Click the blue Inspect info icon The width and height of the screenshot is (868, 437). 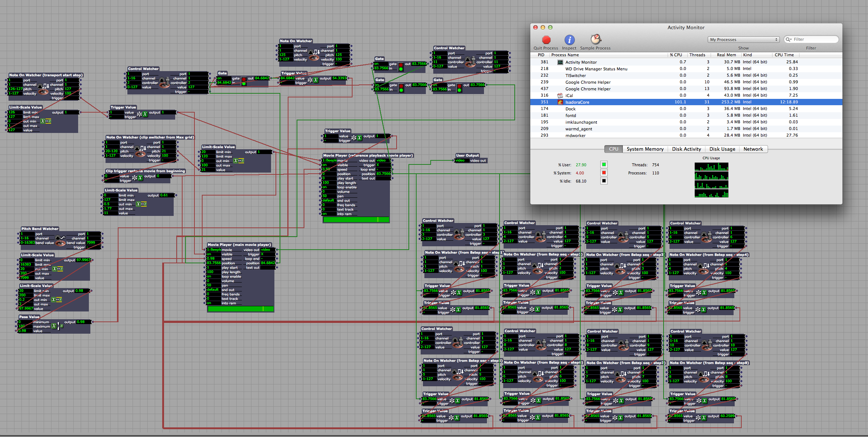[569, 40]
